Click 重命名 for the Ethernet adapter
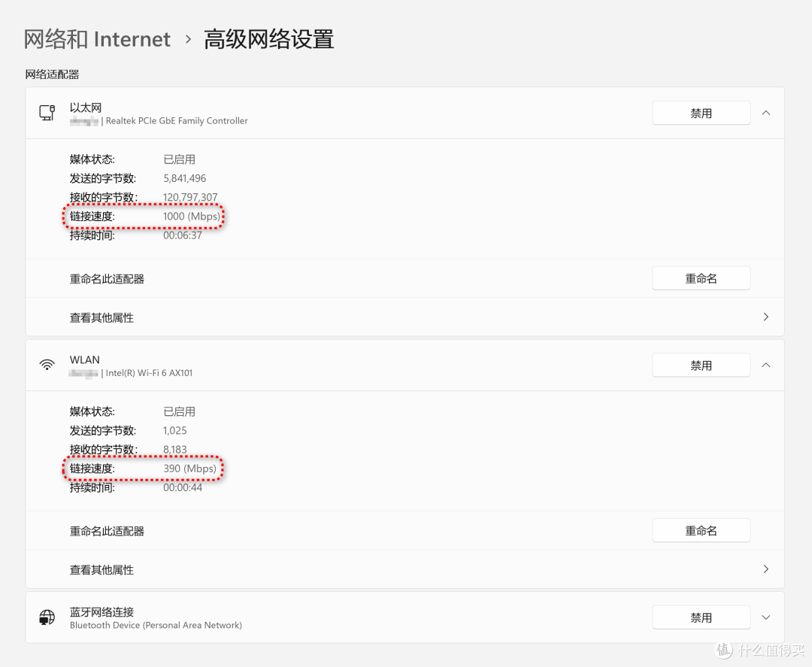Viewport: 812px width, 667px height. 701,277
